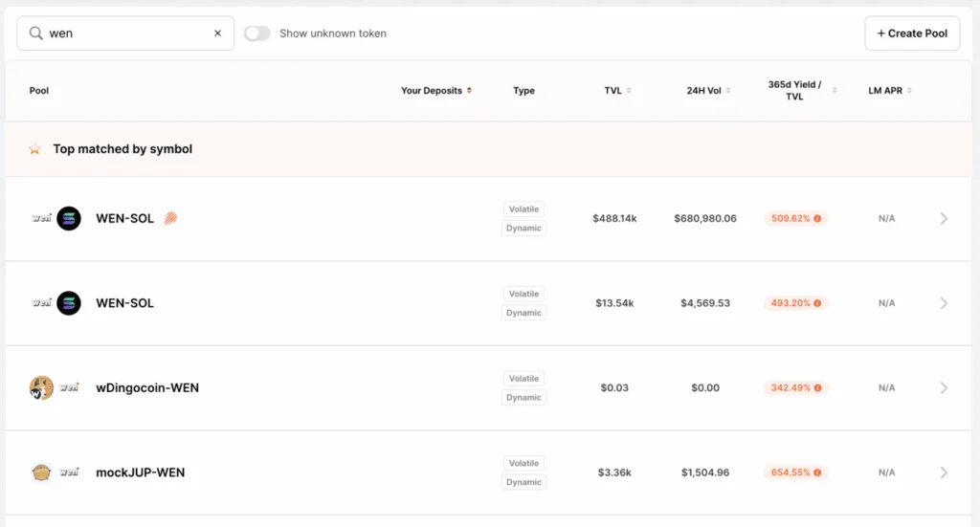The height and width of the screenshot is (527, 980).
Task: Click the Create Pool button
Action: tap(911, 33)
